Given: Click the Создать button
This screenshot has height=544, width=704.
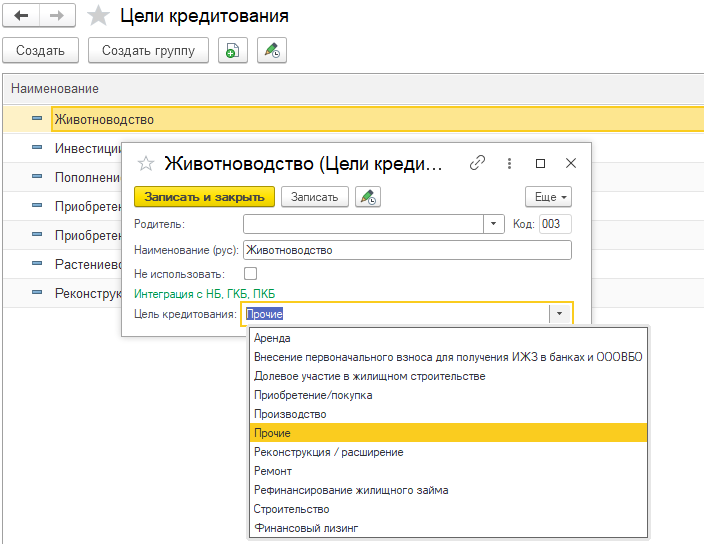Looking at the screenshot, I should coord(40,50).
